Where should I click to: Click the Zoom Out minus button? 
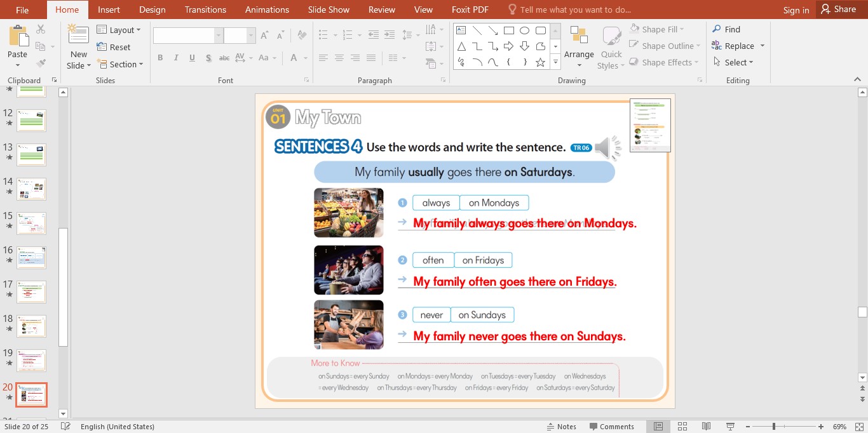tap(748, 427)
